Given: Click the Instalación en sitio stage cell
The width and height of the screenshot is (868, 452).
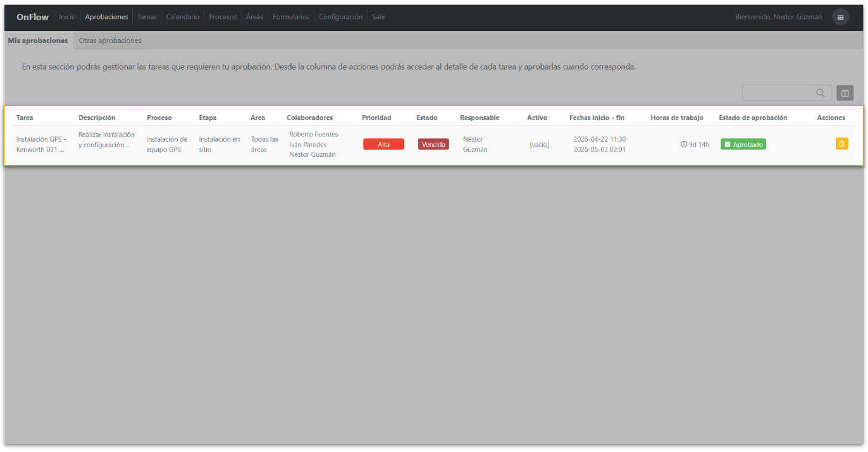Looking at the screenshot, I should (x=220, y=144).
